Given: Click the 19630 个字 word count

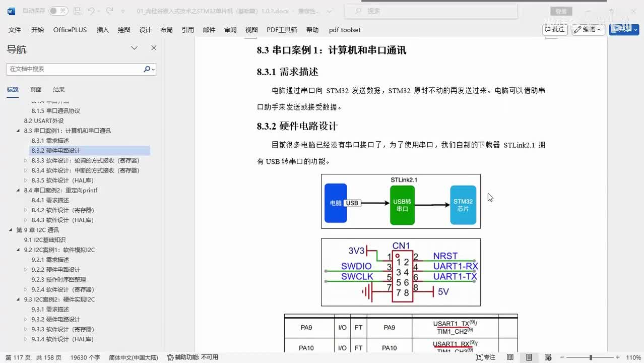Looking at the screenshot, I should (85, 357).
